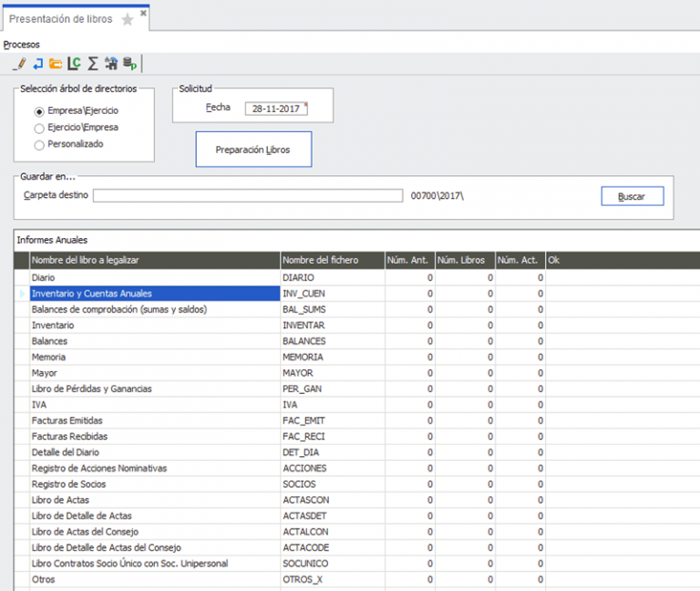Choose the Personalizado directory option
This screenshot has height=591, width=700.
tap(39, 144)
